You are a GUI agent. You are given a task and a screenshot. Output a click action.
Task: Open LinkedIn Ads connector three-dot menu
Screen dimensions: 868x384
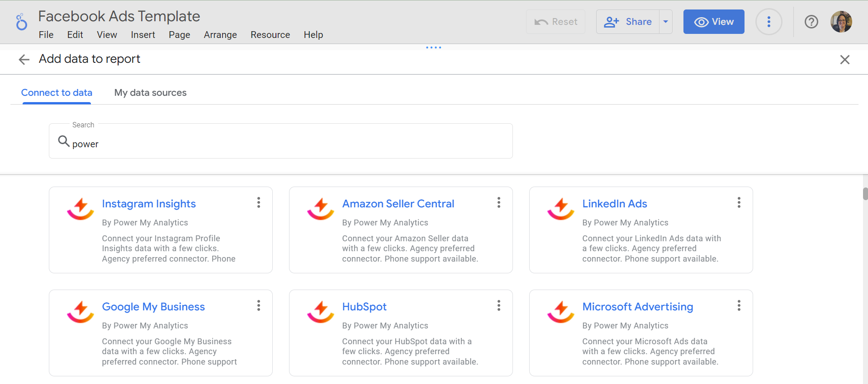point(739,202)
